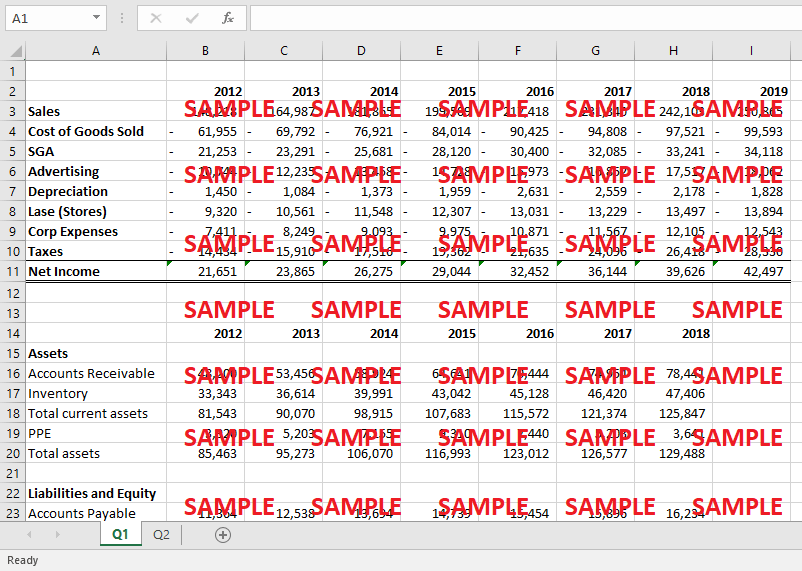The height and width of the screenshot is (571, 802).
Task: Click the Taxes label cell
Action: pos(96,251)
